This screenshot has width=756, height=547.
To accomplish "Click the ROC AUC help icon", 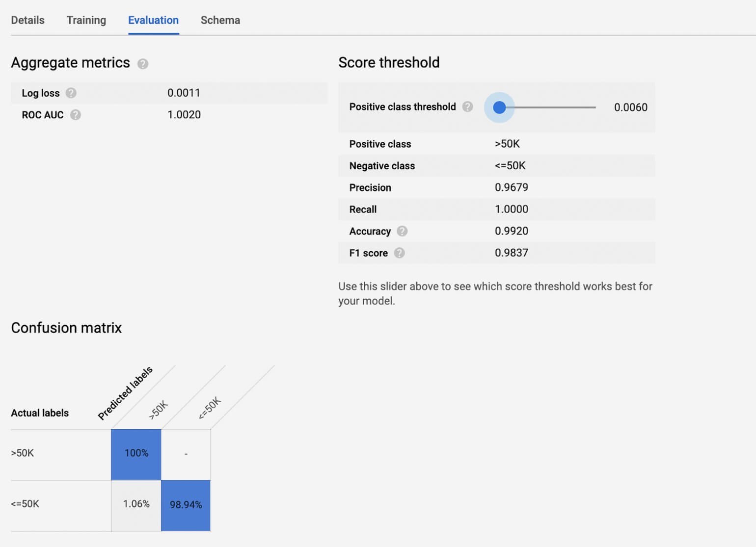I will (75, 115).
